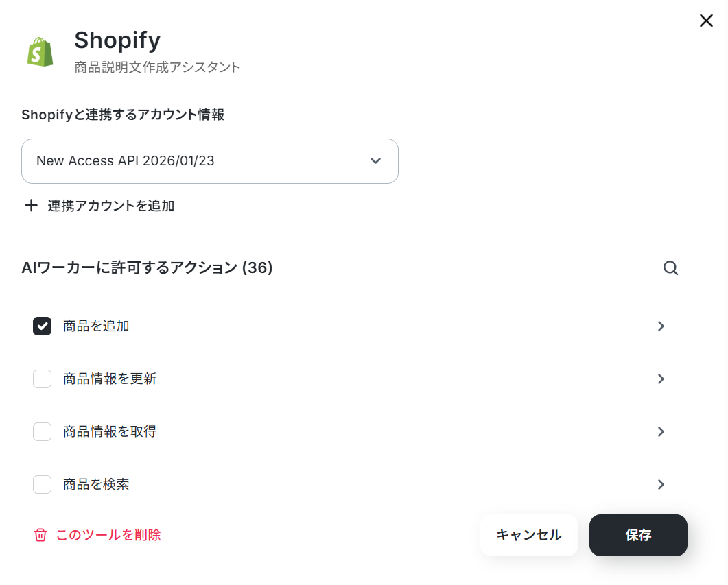The width and height of the screenshot is (728, 585).
Task: Expand the 商品情報を更新 row chevron
Action: 661,379
